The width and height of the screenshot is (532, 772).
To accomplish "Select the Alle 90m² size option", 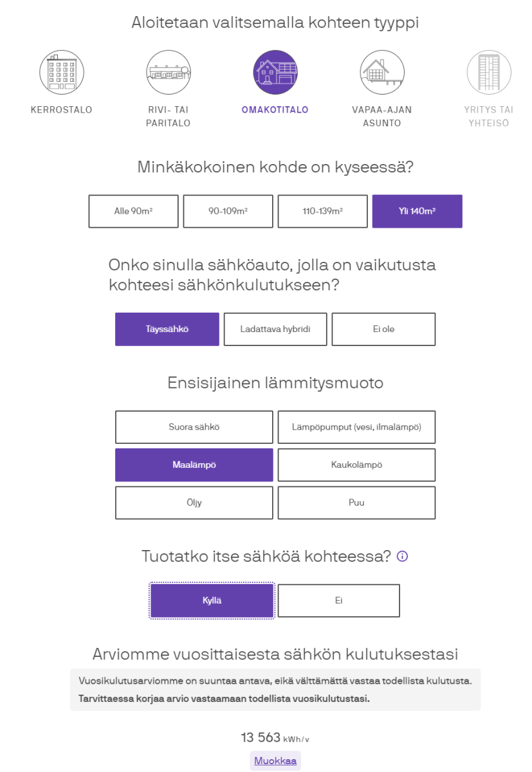I will coord(133,211).
